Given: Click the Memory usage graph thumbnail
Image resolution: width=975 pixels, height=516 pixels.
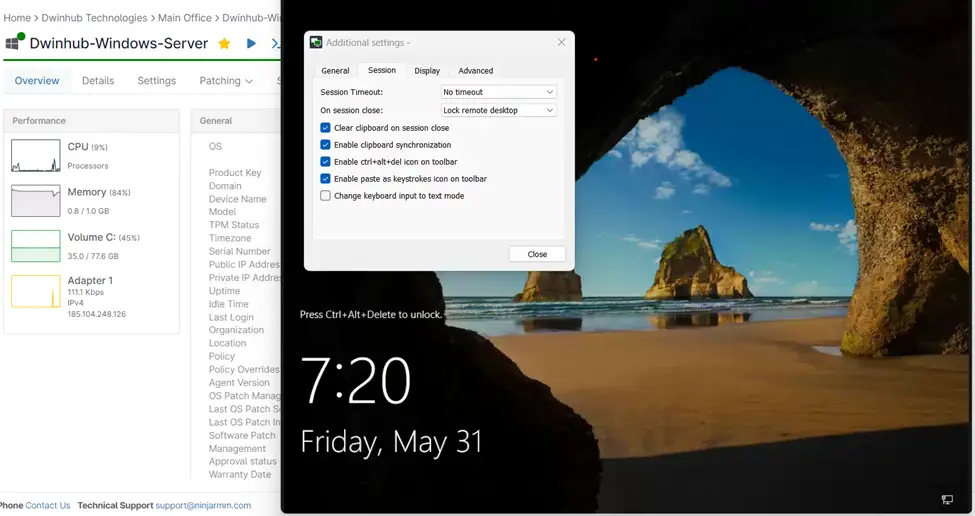Looking at the screenshot, I should click(35, 201).
